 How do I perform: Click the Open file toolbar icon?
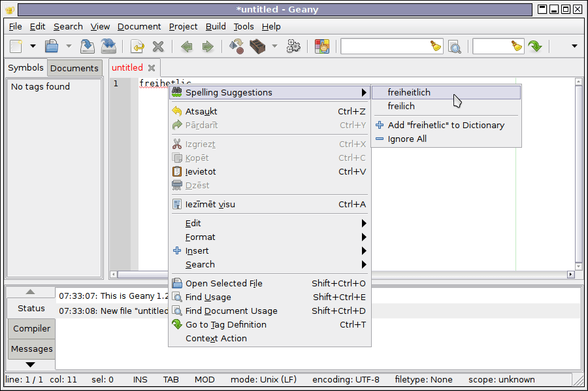click(x=52, y=46)
